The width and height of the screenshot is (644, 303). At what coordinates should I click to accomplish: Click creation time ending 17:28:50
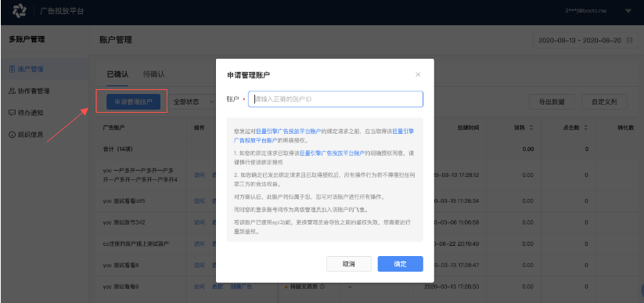point(452,287)
